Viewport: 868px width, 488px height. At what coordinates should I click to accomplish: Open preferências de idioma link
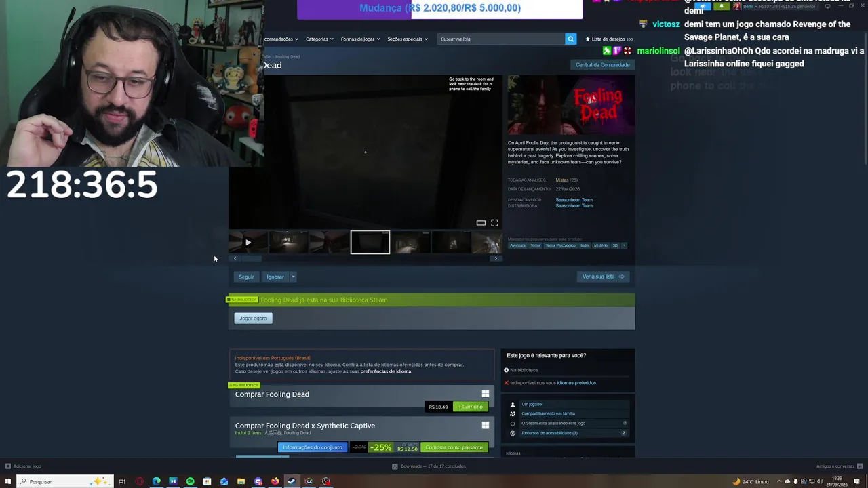pyautogui.click(x=386, y=371)
